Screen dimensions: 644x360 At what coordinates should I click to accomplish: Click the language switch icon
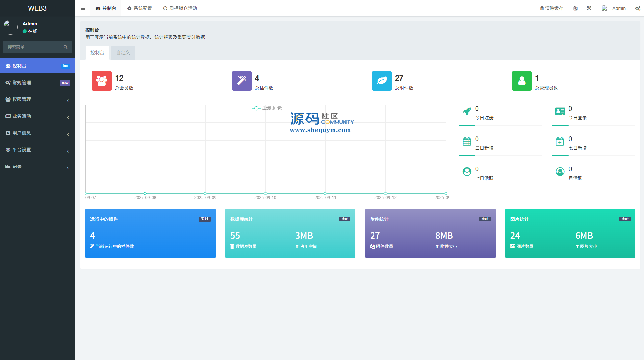(575, 8)
